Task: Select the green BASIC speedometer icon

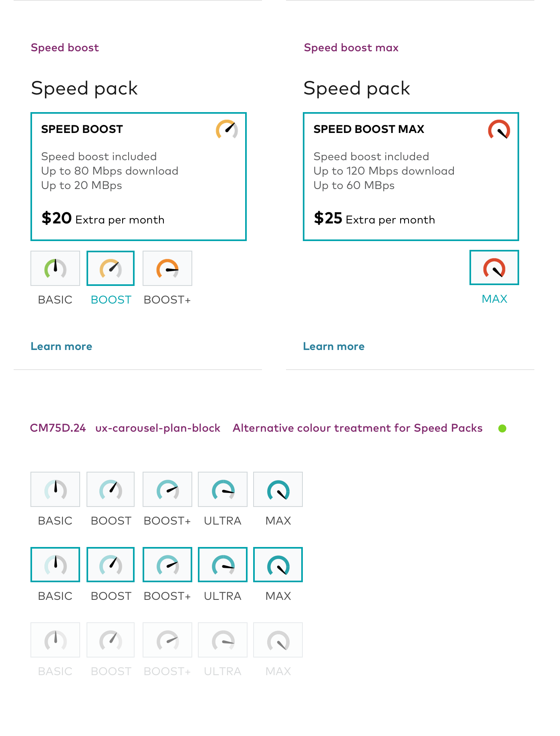Action: [55, 268]
